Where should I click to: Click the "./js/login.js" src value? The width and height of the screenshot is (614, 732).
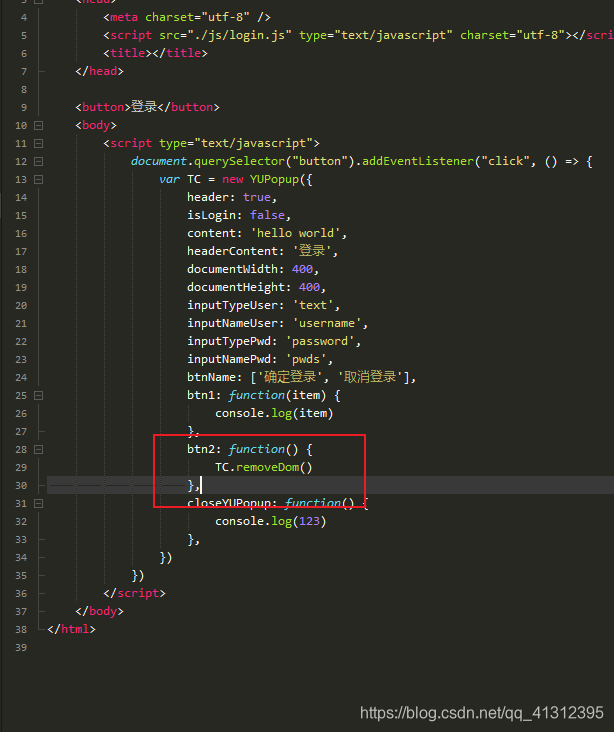pos(239,35)
